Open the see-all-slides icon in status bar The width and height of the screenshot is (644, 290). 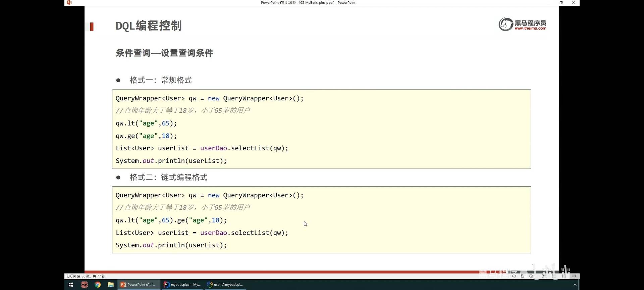pyautogui.click(x=523, y=276)
